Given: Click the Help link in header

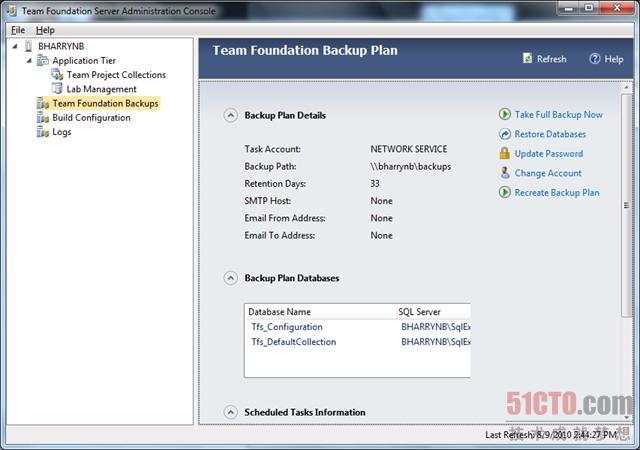Looking at the screenshot, I should click(614, 59).
